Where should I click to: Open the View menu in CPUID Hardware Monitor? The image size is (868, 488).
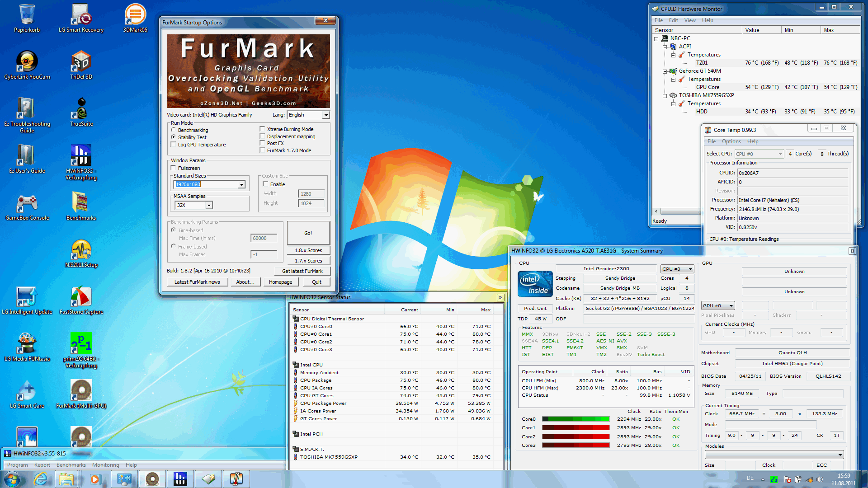click(x=689, y=20)
